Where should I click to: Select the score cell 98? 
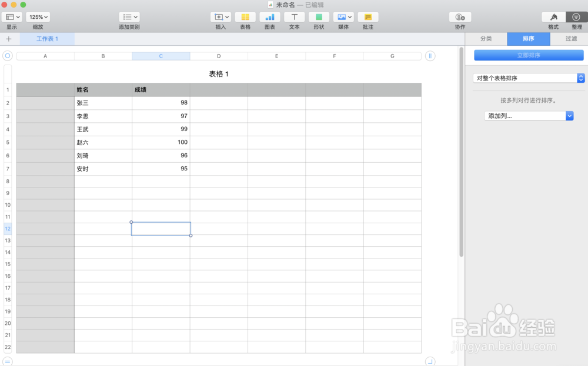point(161,103)
